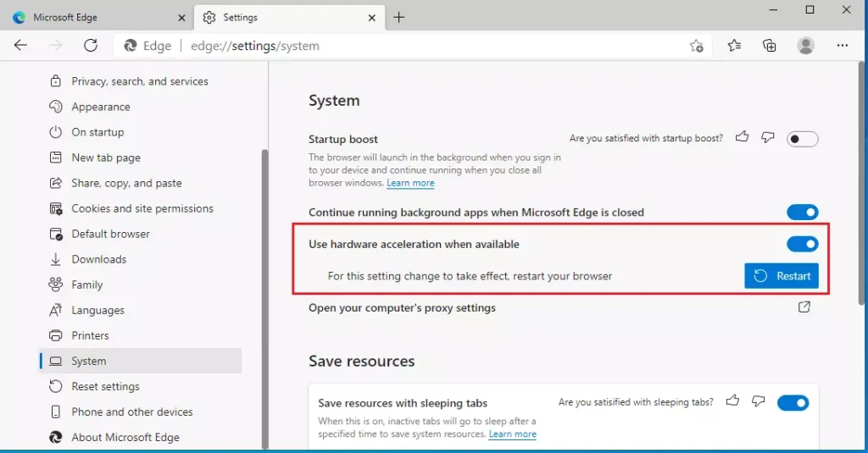
Task: Open Family settings
Action: pyautogui.click(x=140, y=285)
